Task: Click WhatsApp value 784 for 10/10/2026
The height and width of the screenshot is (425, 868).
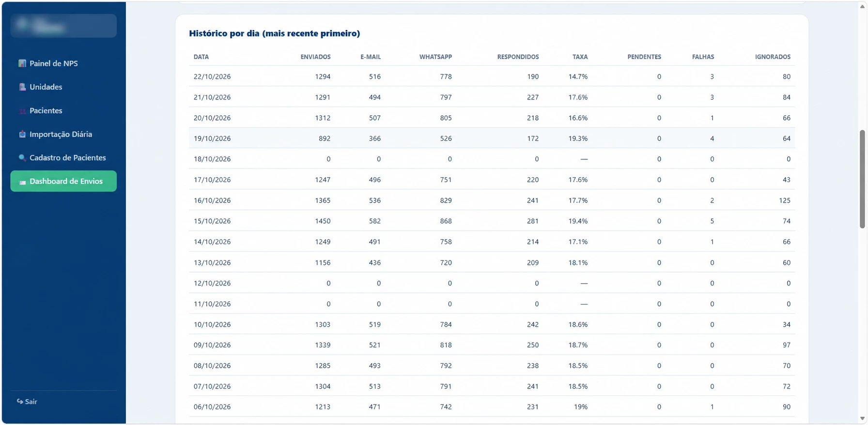Action: pos(446,325)
